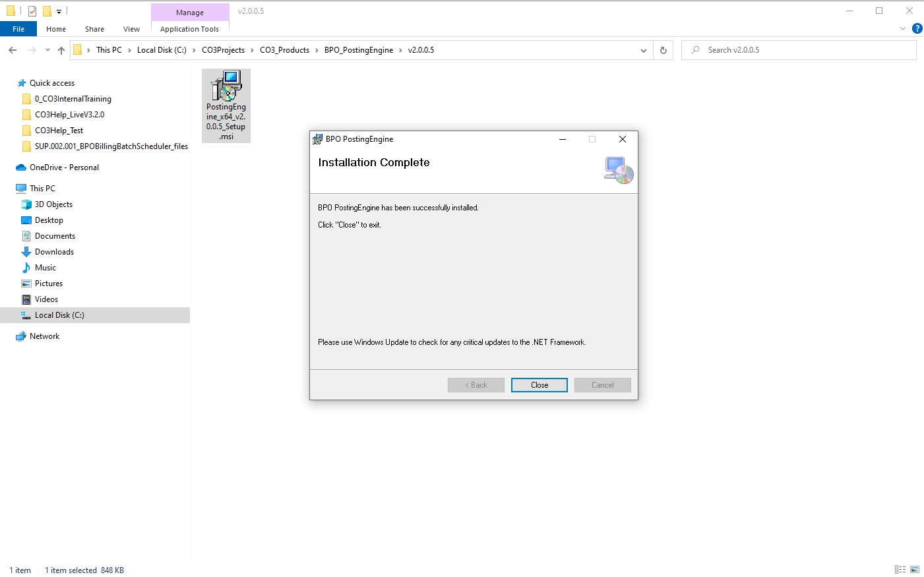Navigate to CO3_Products breadcrumb
This screenshot has width=924, height=577.
click(x=284, y=50)
